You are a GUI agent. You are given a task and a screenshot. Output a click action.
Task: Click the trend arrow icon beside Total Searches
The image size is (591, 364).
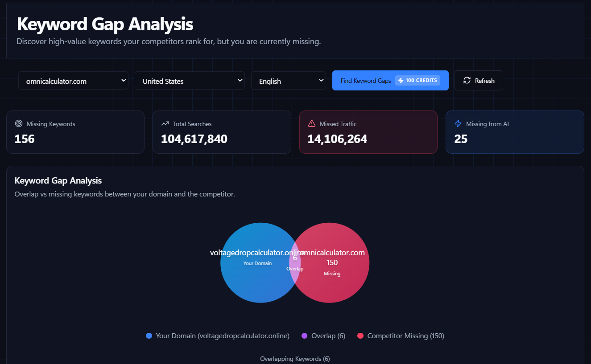point(165,124)
